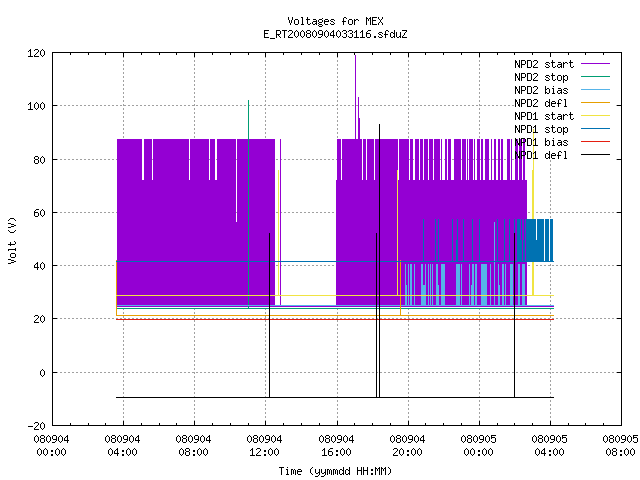Screen dimensions: 640x480
Task: Click the x-axis tick 080904 16:00
Action: tap(336, 446)
